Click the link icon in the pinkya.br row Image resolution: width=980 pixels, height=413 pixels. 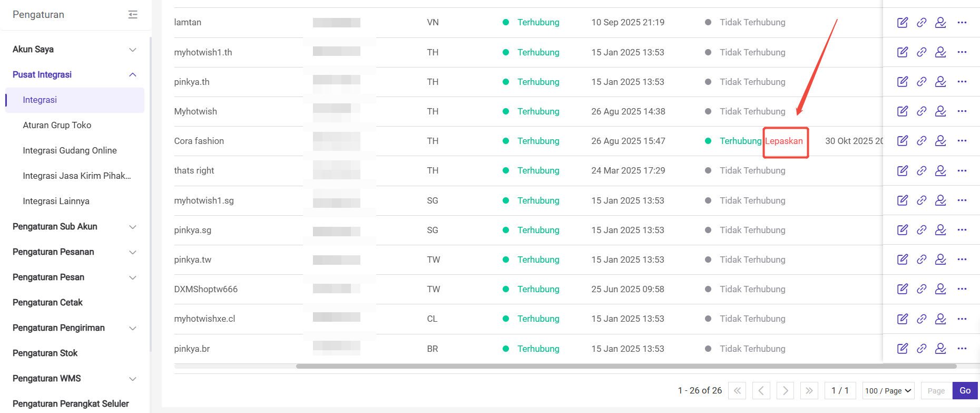point(922,349)
